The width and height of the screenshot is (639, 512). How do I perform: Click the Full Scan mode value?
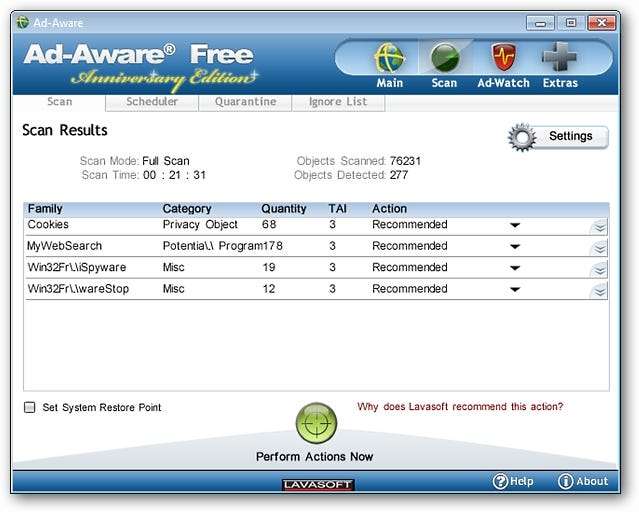click(x=166, y=161)
